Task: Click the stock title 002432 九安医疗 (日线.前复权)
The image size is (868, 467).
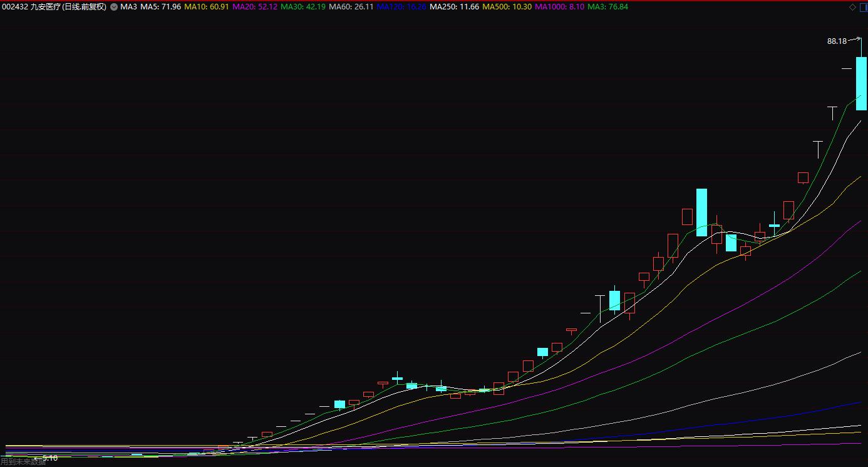Action: point(54,7)
